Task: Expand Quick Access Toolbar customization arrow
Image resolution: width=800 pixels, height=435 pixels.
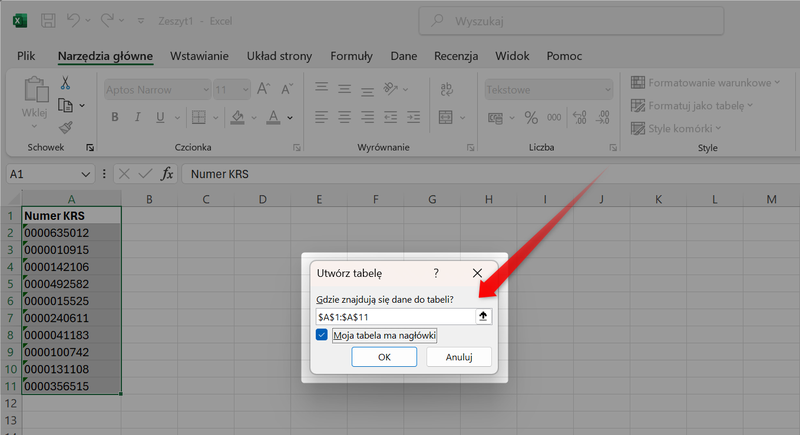Action: (141, 21)
